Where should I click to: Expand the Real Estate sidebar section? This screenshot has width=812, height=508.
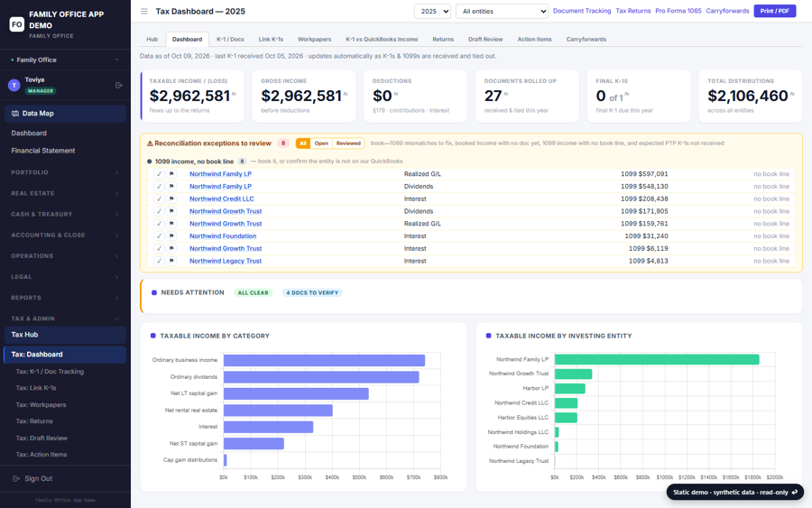[65, 193]
